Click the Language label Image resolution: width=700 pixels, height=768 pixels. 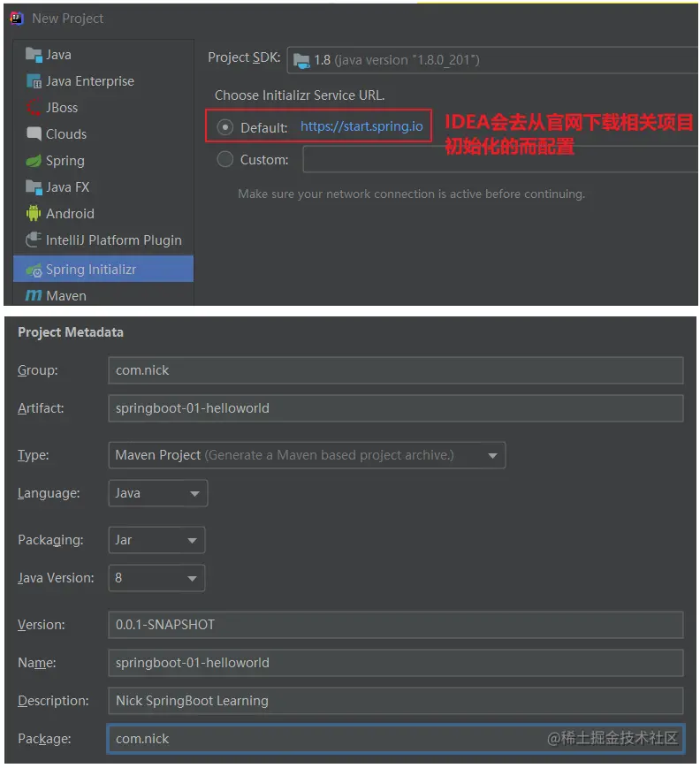pyautogui.click(x=49, y=493)
